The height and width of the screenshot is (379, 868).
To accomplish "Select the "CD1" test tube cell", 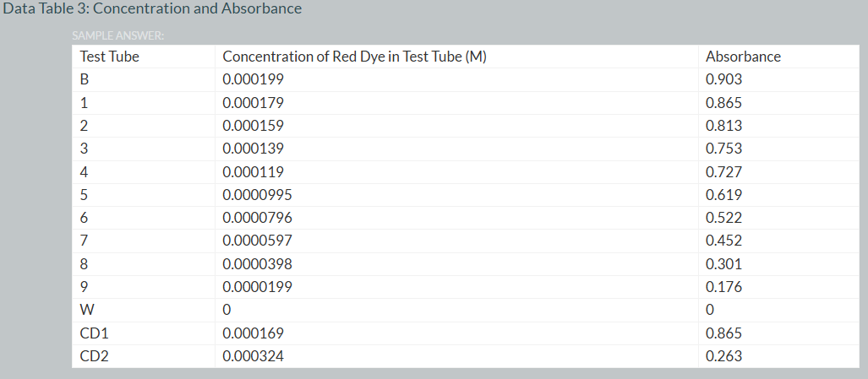I will (x=93, y=333).
